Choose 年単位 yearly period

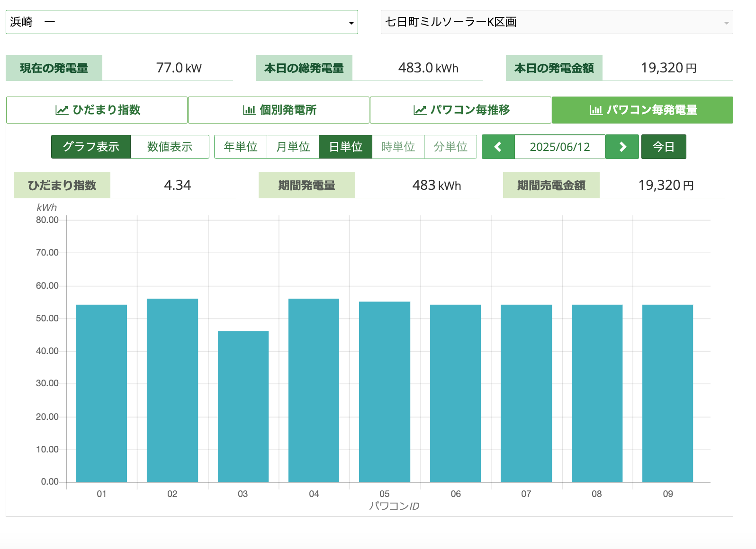pyautogui.click(x=241, y=147)
